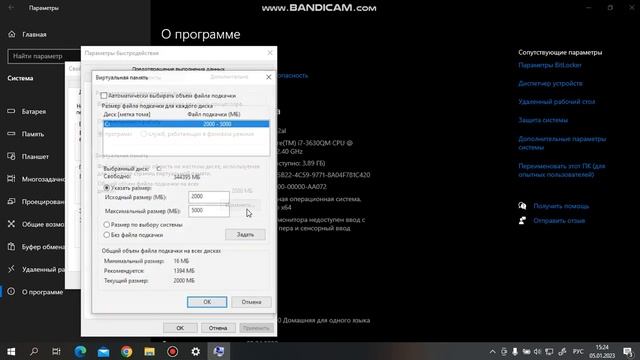Click the Settings back arrow
Viewport: 640px width, 360px height.
click(11, 8)
